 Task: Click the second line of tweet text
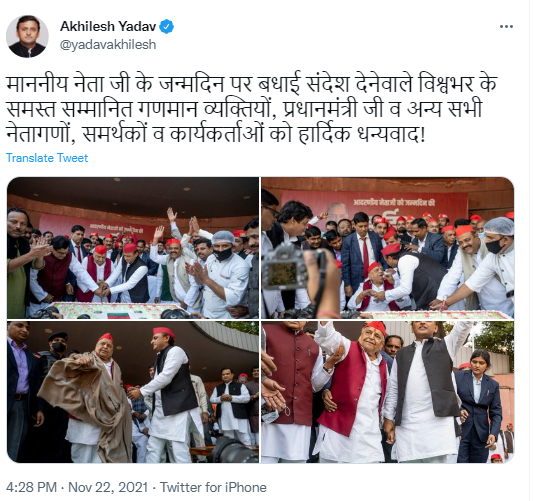(x=244, y=109)
